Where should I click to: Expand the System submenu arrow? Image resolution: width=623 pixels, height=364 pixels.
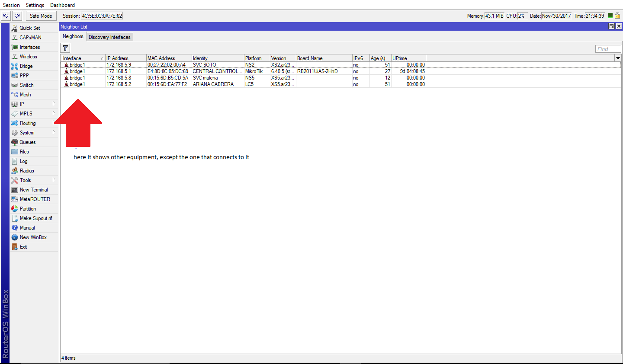(x=54, y=132)
